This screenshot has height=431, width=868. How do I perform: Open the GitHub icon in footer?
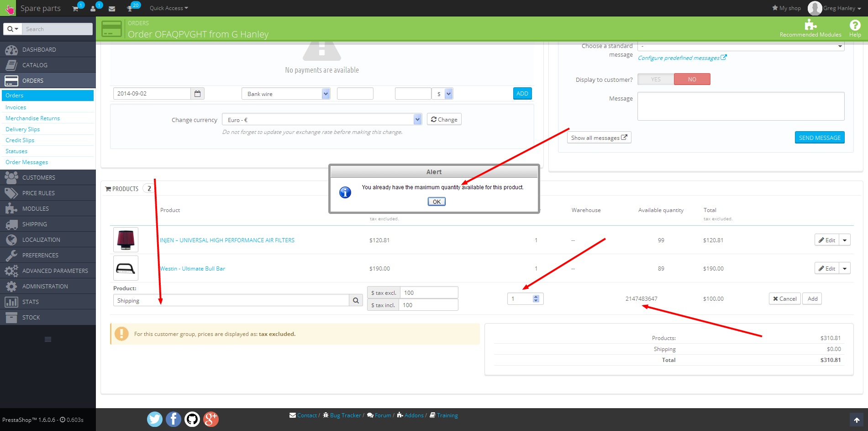192,419
